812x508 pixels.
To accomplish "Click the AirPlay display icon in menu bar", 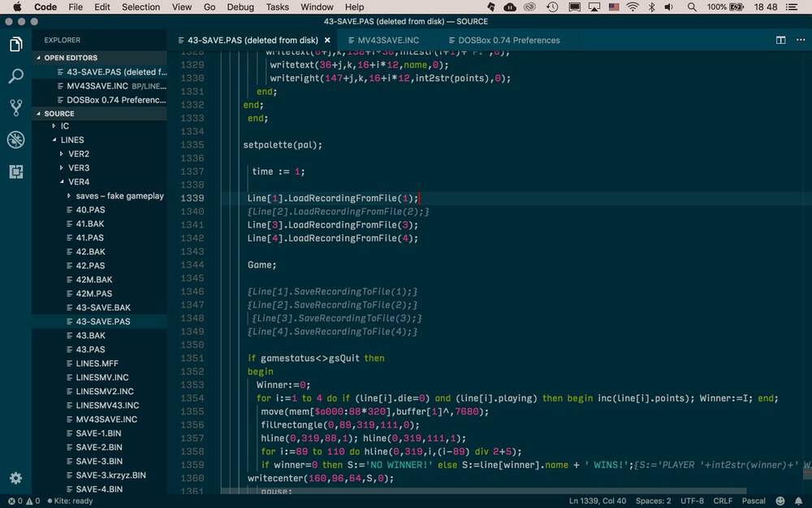I will 594,7.
